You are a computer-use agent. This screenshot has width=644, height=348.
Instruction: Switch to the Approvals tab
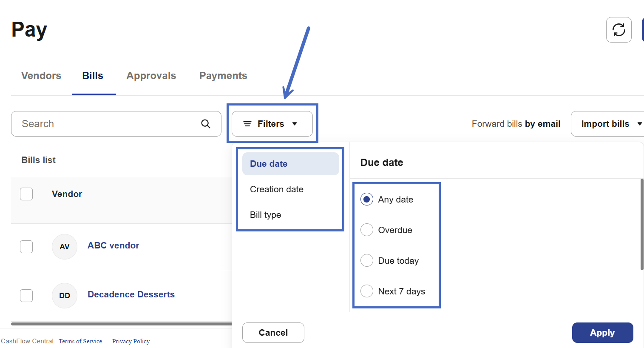coord(151,76)
